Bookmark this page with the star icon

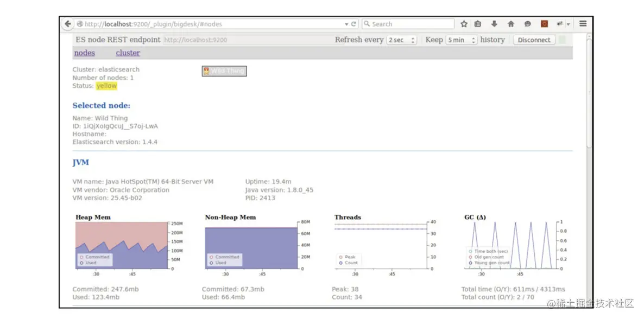pos(464,24)
